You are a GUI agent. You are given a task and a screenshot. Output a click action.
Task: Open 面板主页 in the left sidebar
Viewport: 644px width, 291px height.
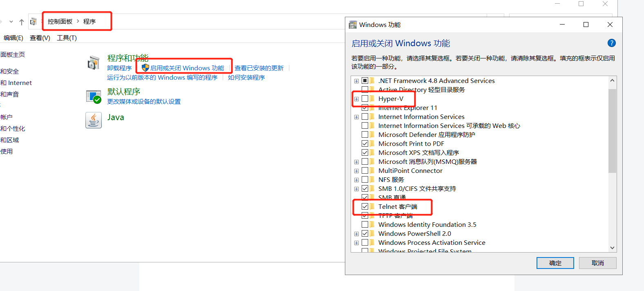[13, 54]
